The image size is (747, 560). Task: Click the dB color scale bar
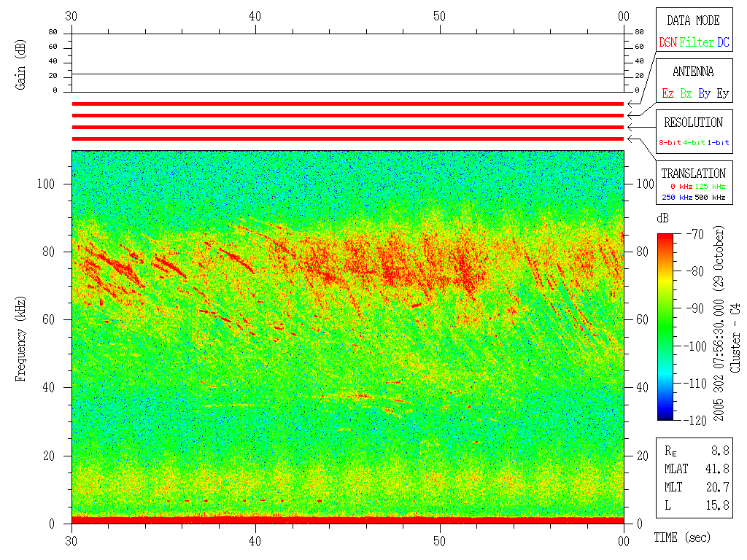point(665,327)
